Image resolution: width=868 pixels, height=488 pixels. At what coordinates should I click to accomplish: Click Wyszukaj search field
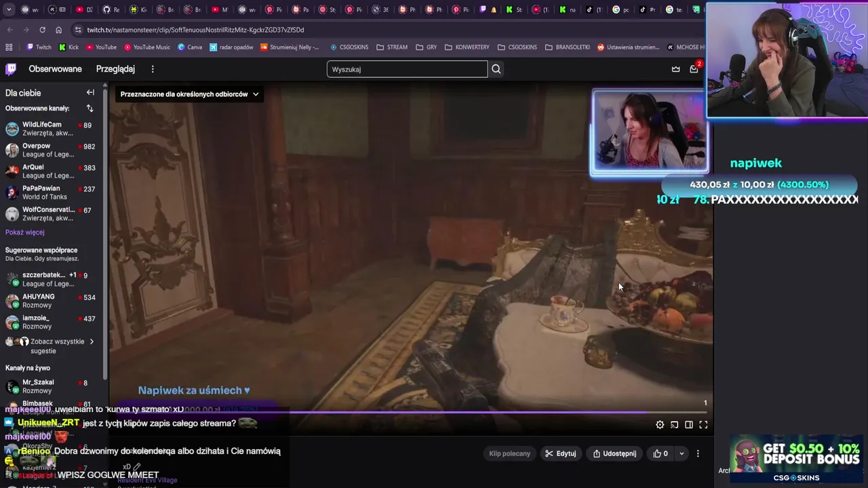(x=407, y=69)
